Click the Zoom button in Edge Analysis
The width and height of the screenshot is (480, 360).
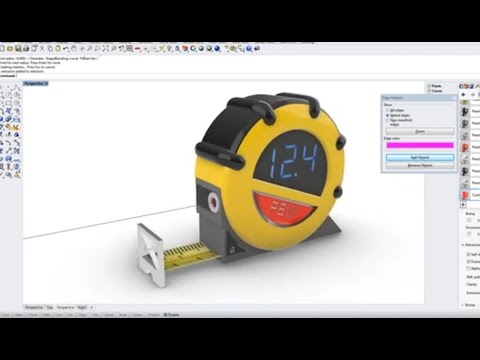pyautogui.click(x=420, y=131)
